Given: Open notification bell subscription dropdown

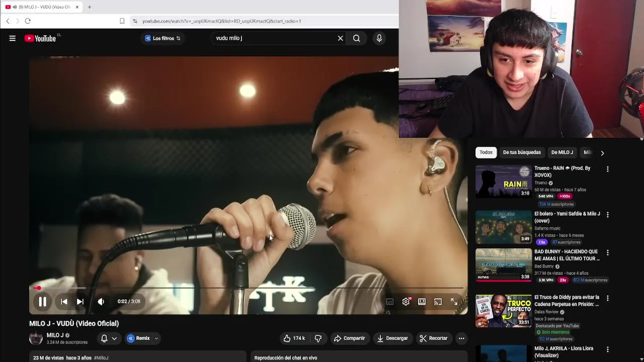Looking at the screenshot, I should [x=109, y=338].
